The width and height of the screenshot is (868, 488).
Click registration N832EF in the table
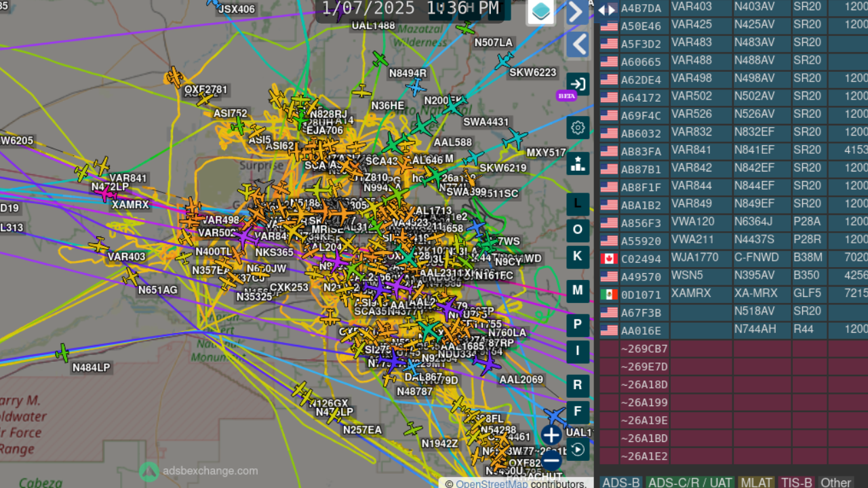[754, 132]
